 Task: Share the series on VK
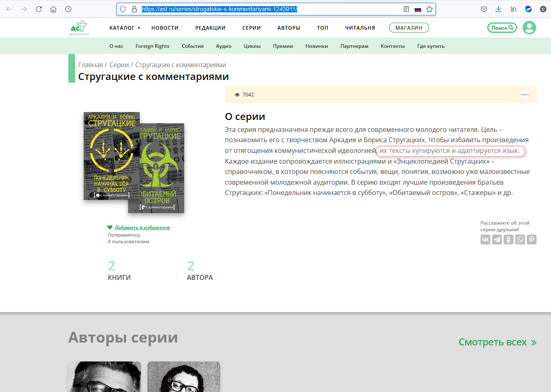pyautogui.click(x=485, y=239)
